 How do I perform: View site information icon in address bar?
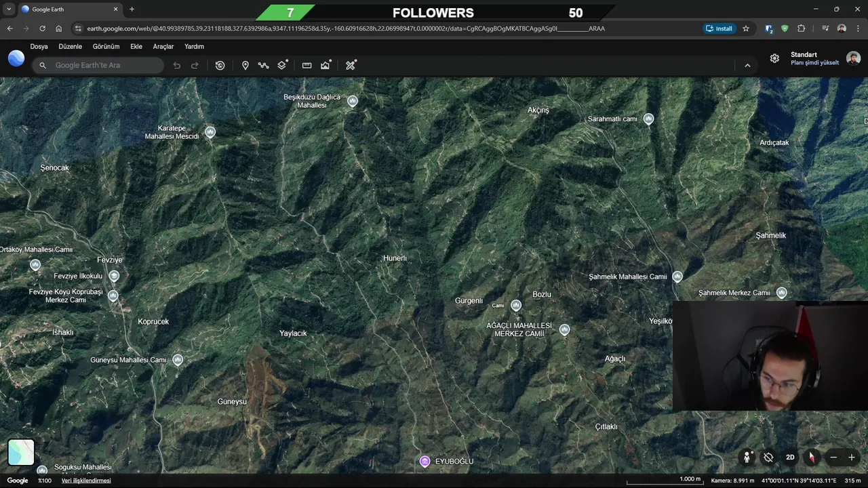tap(78, 28)
